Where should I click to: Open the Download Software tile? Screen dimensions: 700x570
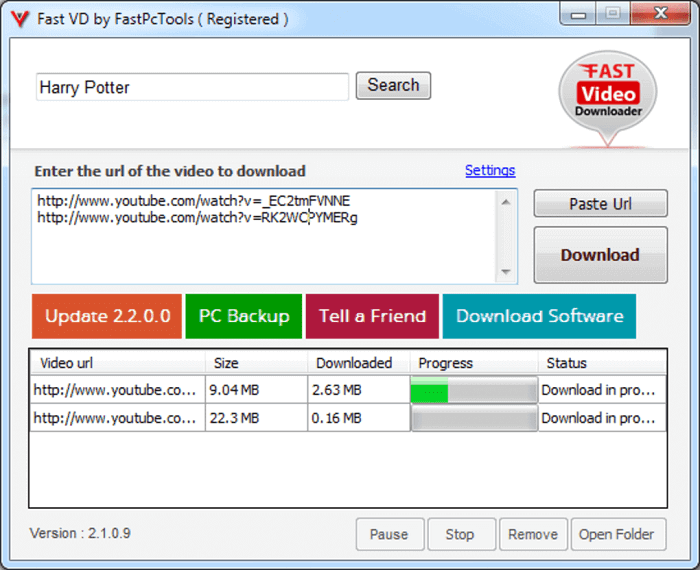click(x=539, y=316)
